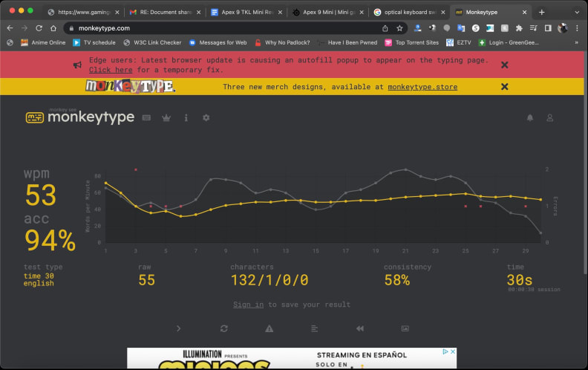The height and width of the screenshot is (370, 588).
Task: Click the AdChoices triangle icon on the ad
Action: (445, 351)
